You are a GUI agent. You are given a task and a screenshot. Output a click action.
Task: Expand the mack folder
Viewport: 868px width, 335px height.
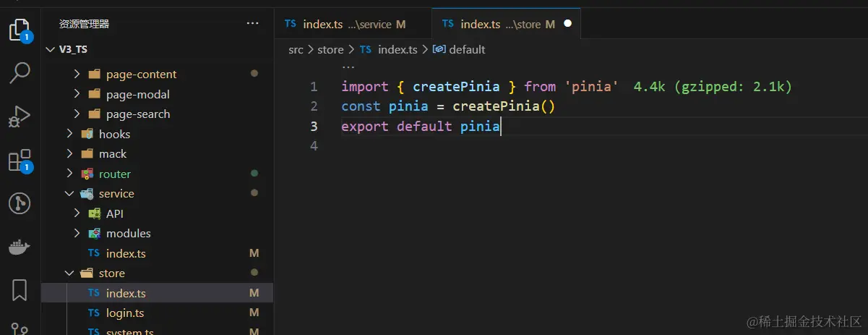click(x=69, y=153)
